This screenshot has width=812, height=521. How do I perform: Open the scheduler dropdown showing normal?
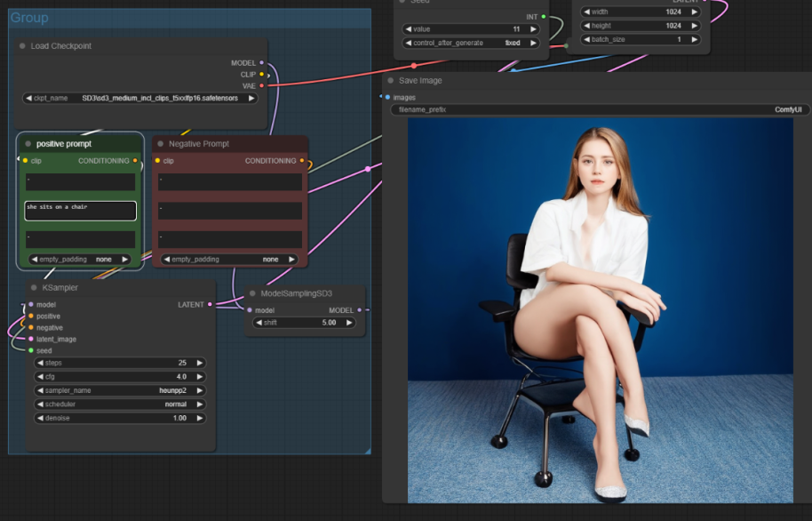pyautogui.click(x=120, y=405)
